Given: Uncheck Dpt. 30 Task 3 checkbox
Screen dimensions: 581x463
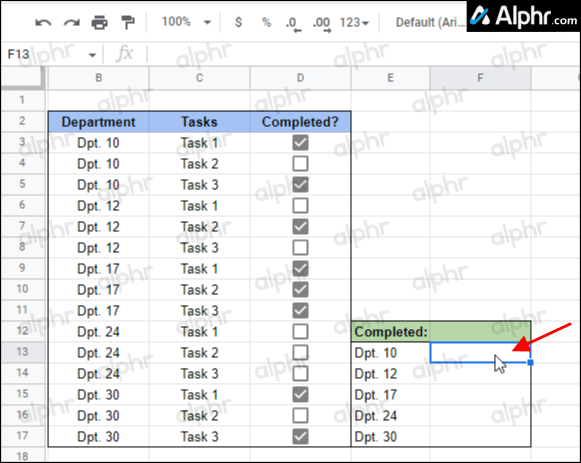Looking at the screenshot, I should tap(300, 436).
